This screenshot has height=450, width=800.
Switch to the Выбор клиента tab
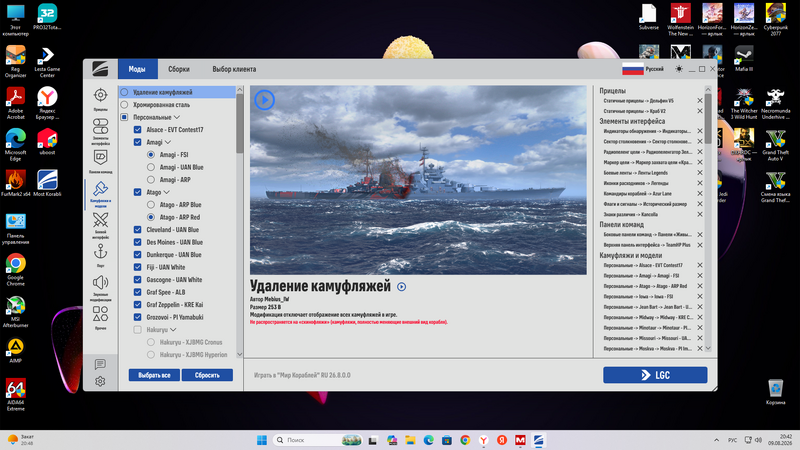tap(234, 69)
